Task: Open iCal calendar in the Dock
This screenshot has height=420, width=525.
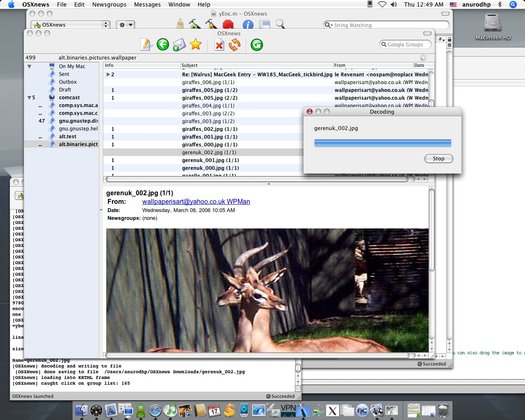Action: 215,411
